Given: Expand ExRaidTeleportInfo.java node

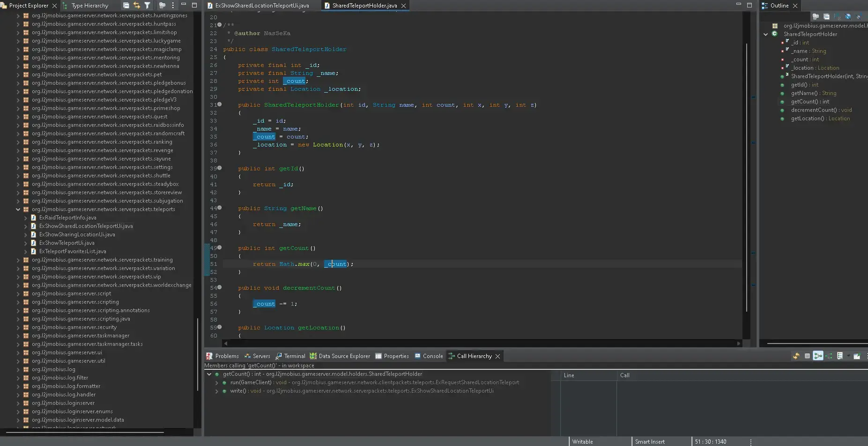Looking at the screenshot, I should (x=25, y=218).
